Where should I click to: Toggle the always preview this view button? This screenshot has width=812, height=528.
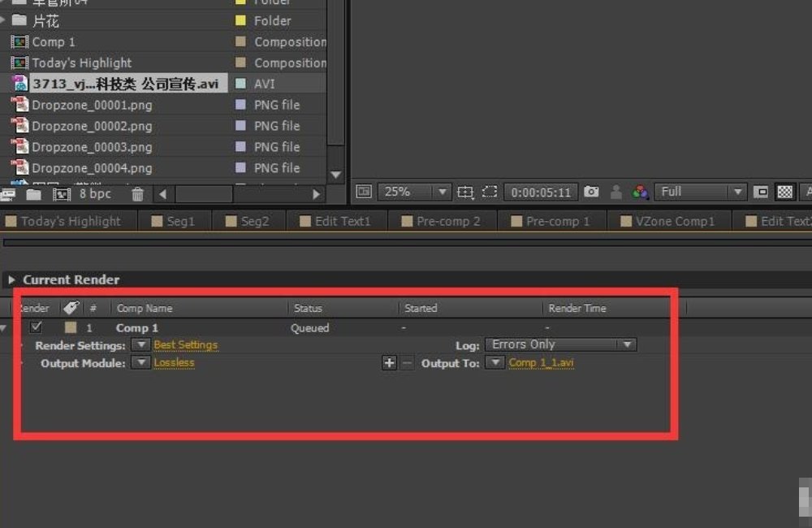point(364,192)
